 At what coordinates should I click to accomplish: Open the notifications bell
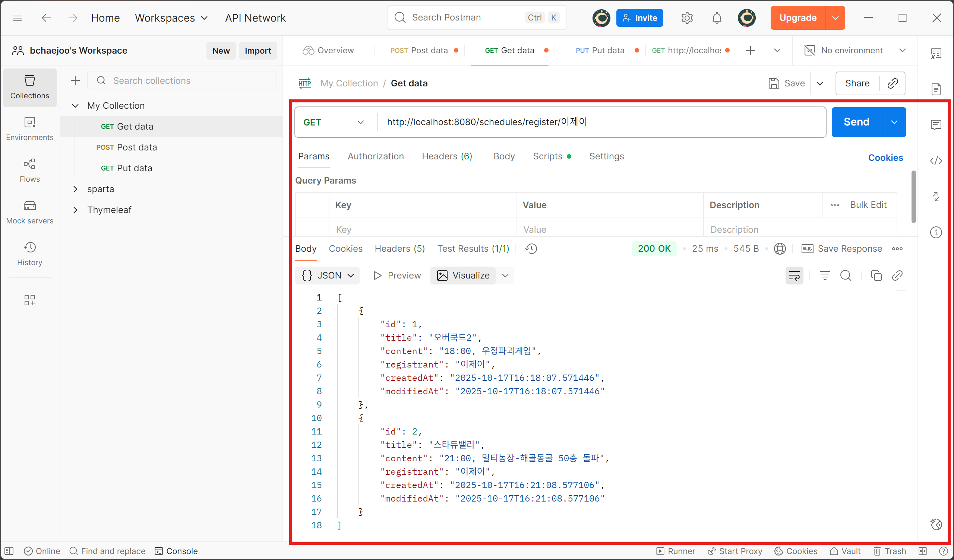point(716,18)
